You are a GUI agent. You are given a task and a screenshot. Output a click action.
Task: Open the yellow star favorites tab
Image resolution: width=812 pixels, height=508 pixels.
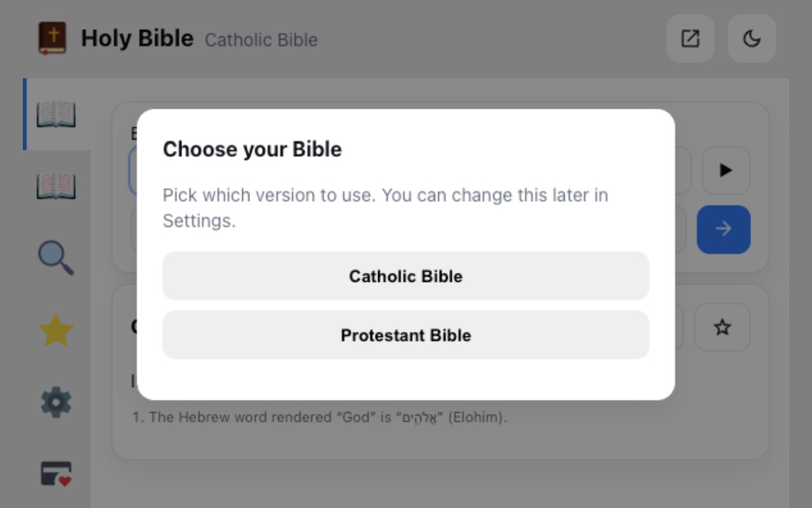tap(56, 330)
